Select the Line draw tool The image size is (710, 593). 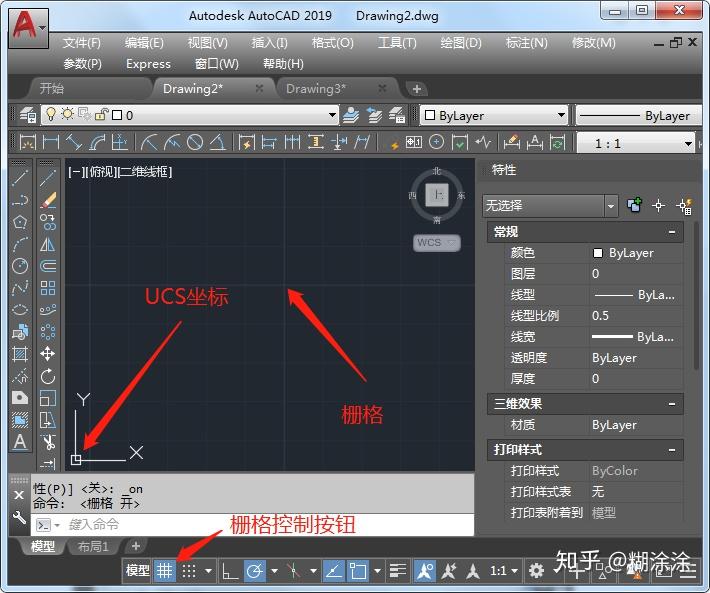(20, 178)
